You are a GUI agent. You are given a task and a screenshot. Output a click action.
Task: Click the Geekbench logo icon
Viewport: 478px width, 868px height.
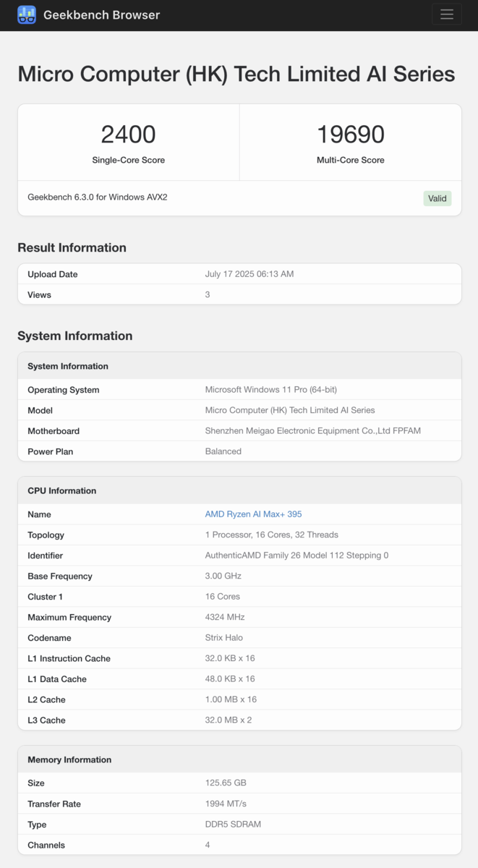(x=27, y=14)
